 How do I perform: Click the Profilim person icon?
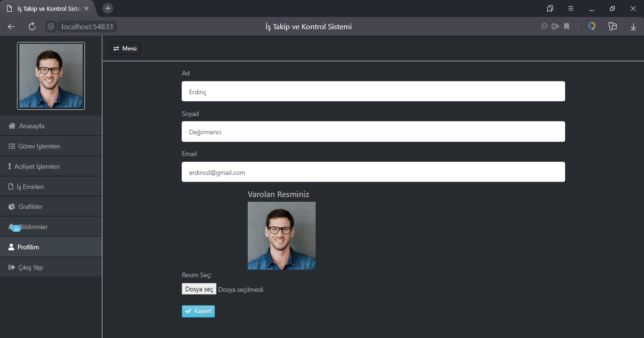[10, 247]
